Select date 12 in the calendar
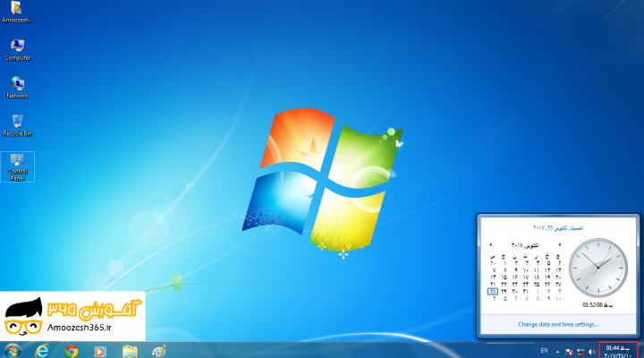Image resolution: width=644 pixels, height=358 pixels. [x=547, y=270]
